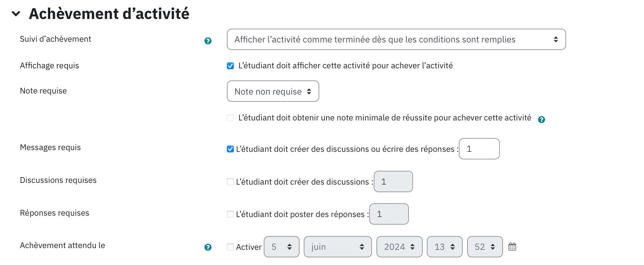This screenshot has height=265, width=644.
Task: Open help for Suivi d'achèvement
Action: click(208, 41)
